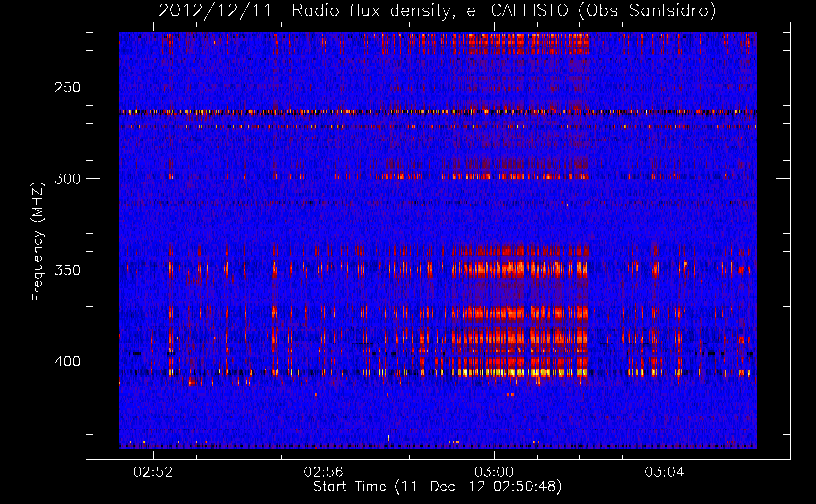
Task: Click the 02:52 time tick label
Action: [153, 472]
